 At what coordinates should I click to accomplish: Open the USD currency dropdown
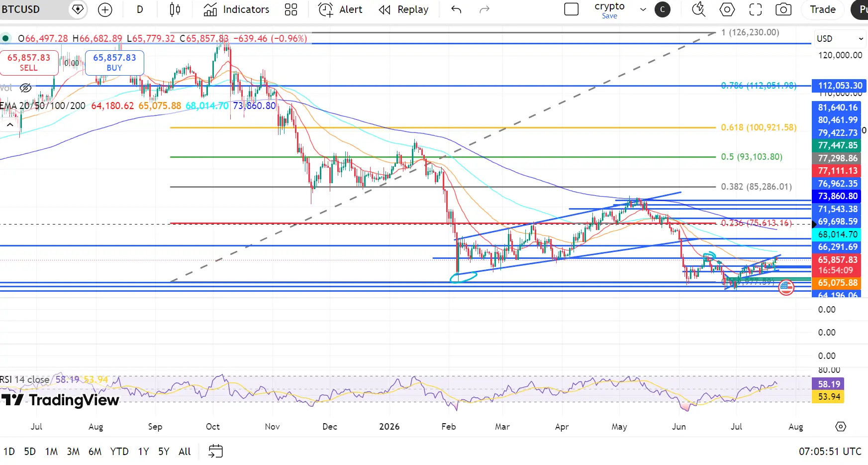point(840,38)
